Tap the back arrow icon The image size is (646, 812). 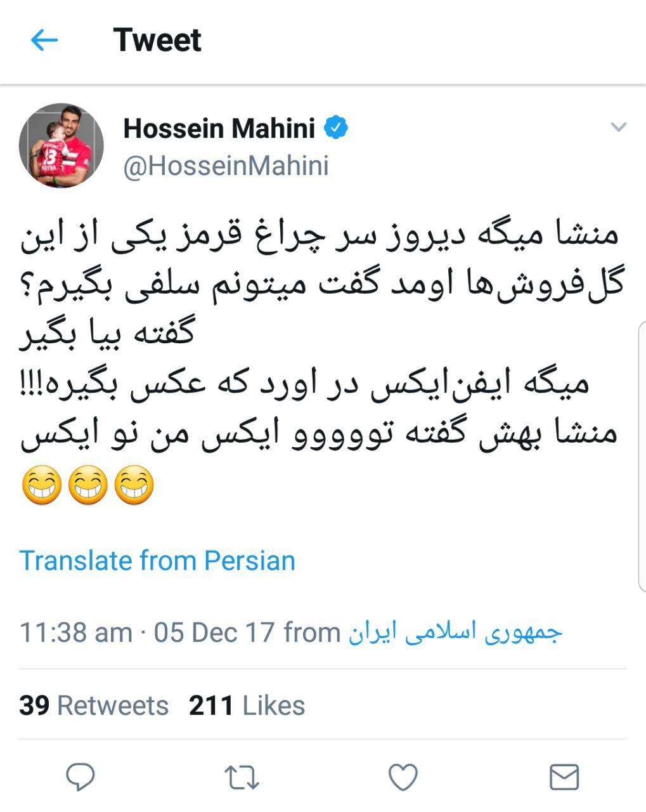44,41
